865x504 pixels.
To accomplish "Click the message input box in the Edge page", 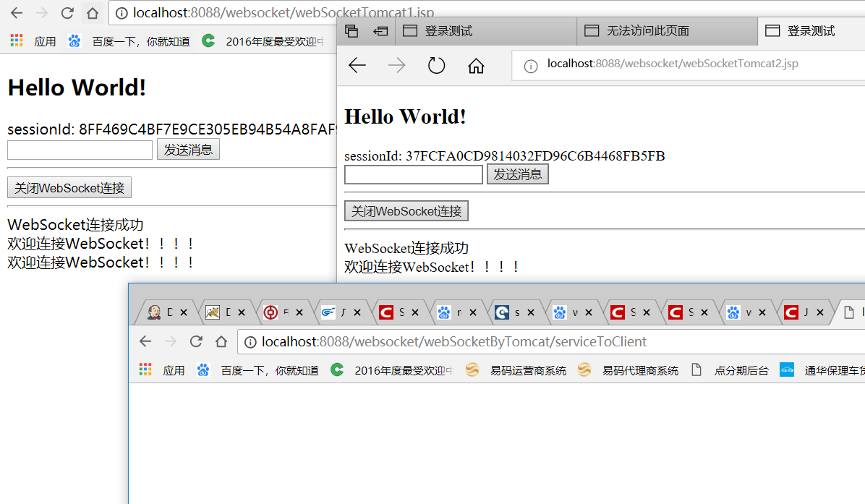I will [413, 174].
